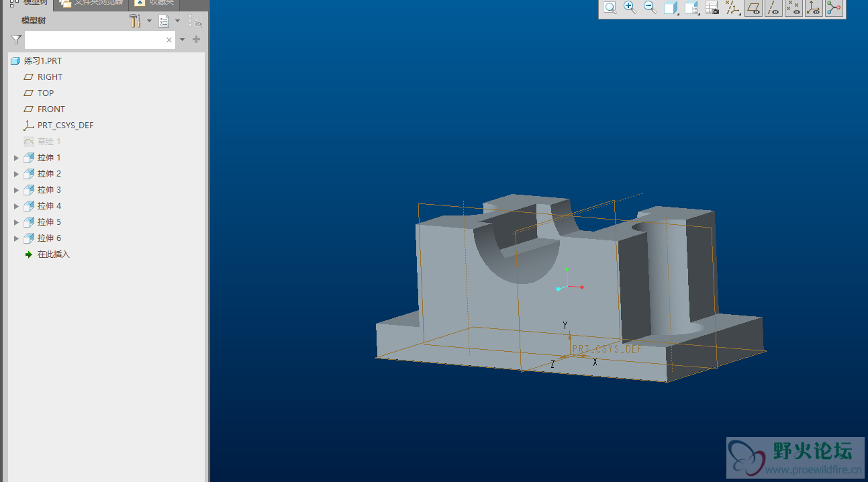Open the display style cube menu

[671, 8]
